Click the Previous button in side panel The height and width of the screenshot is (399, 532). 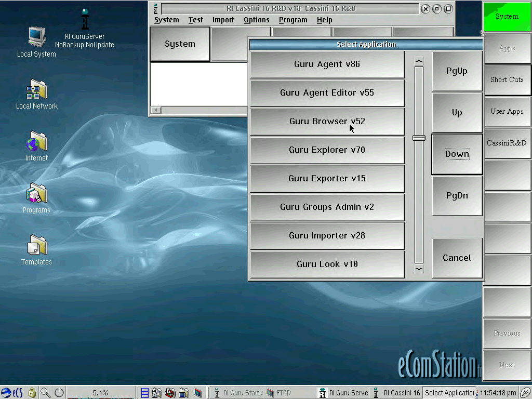(x=507, y=334)
